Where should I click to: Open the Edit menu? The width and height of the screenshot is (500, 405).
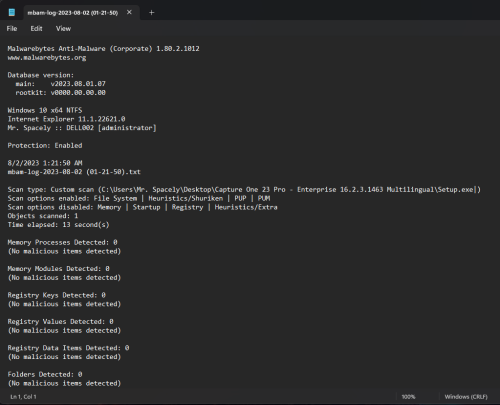coord(36,29)
